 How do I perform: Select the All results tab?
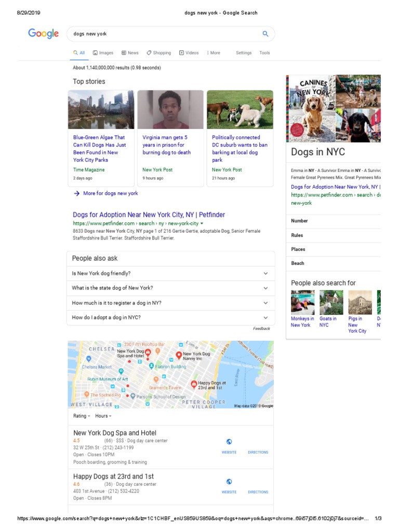coord(79,52)
